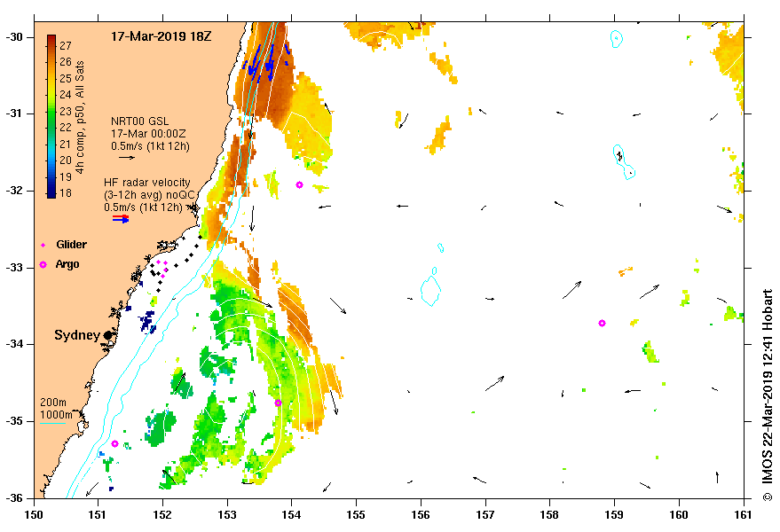Click the longitude axis label '156'

(x=421, y=514)
